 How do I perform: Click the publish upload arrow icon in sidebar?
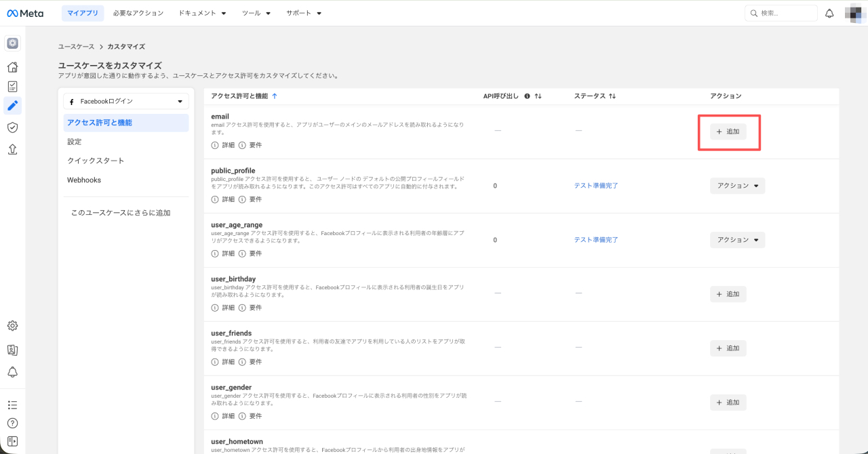[x=12, y=149]
